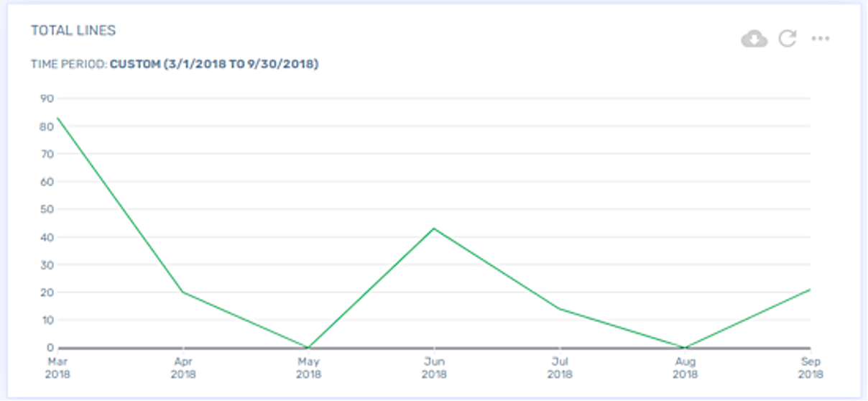Click the Sep 2018 x-axis label

point(810,368)
